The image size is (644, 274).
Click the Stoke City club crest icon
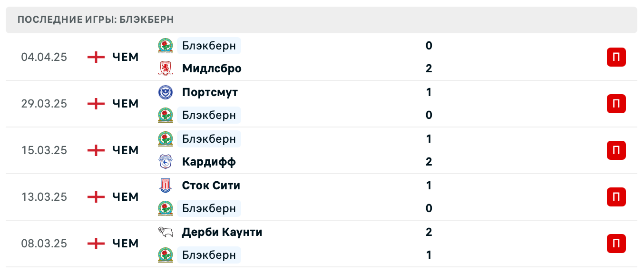click(x=166, y=186)
